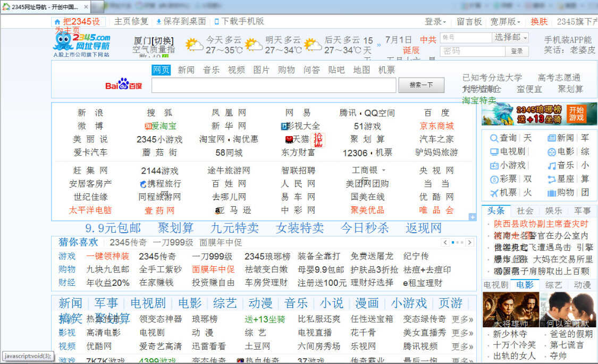
Task: Open the 登录 dropdown in the top bar
Action: (x=435, y=22)
